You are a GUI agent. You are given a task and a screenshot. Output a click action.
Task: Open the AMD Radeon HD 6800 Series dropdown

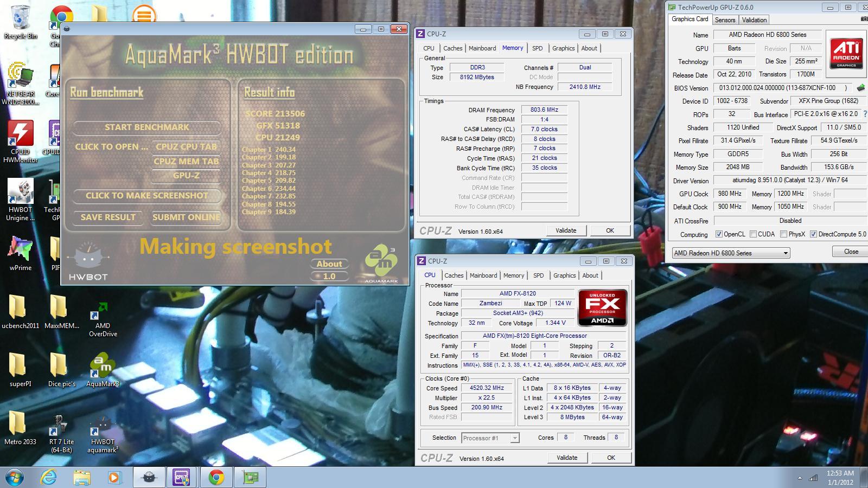point(731,253)
